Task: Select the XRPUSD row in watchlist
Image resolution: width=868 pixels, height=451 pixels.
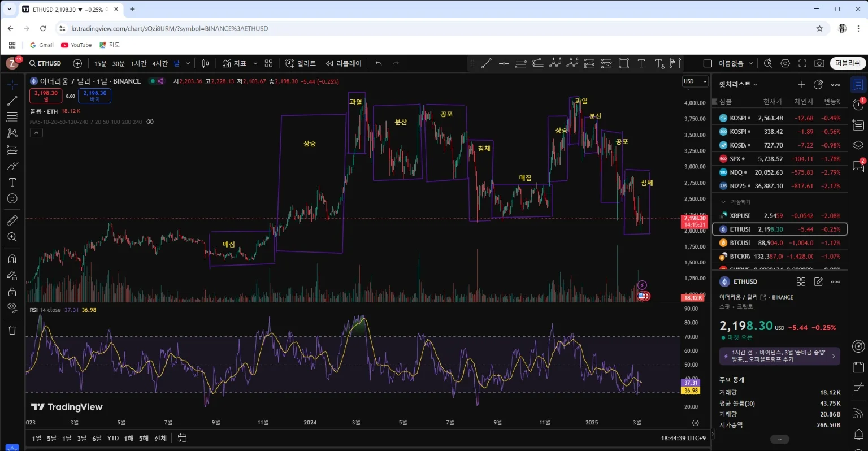Action: [x=780, y=216]
